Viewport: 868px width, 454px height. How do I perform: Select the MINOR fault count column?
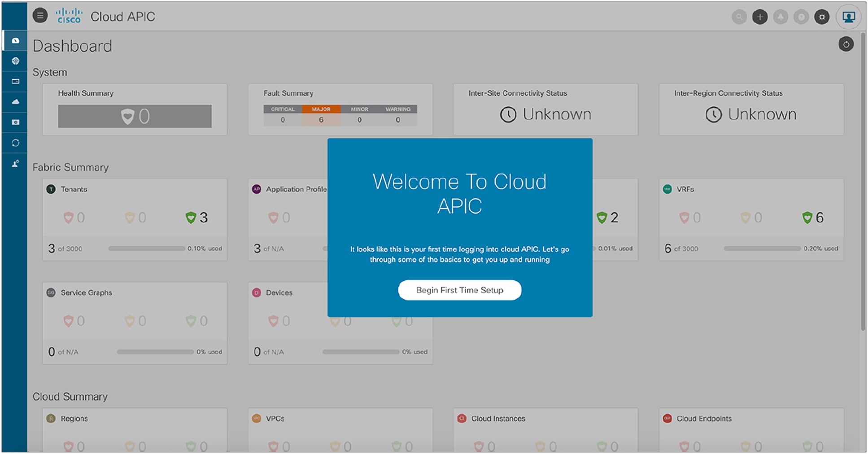(359, 115)
